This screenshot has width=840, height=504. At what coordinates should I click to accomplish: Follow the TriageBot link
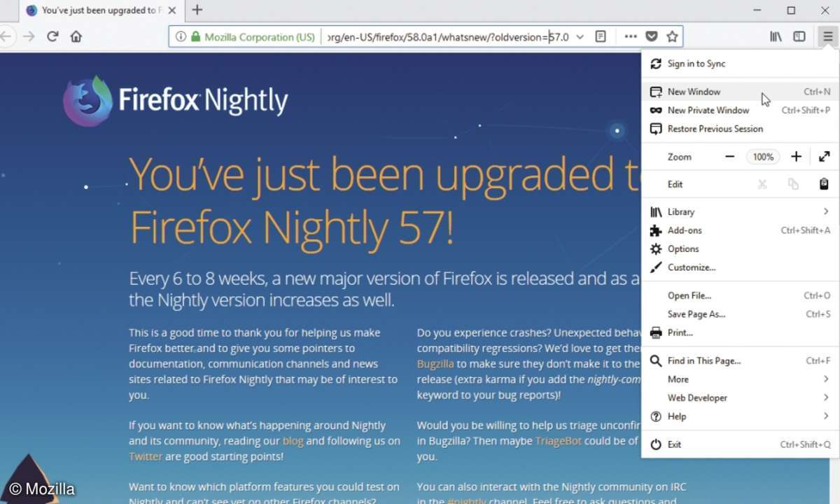pyautogui.click(x=558, y=441)
